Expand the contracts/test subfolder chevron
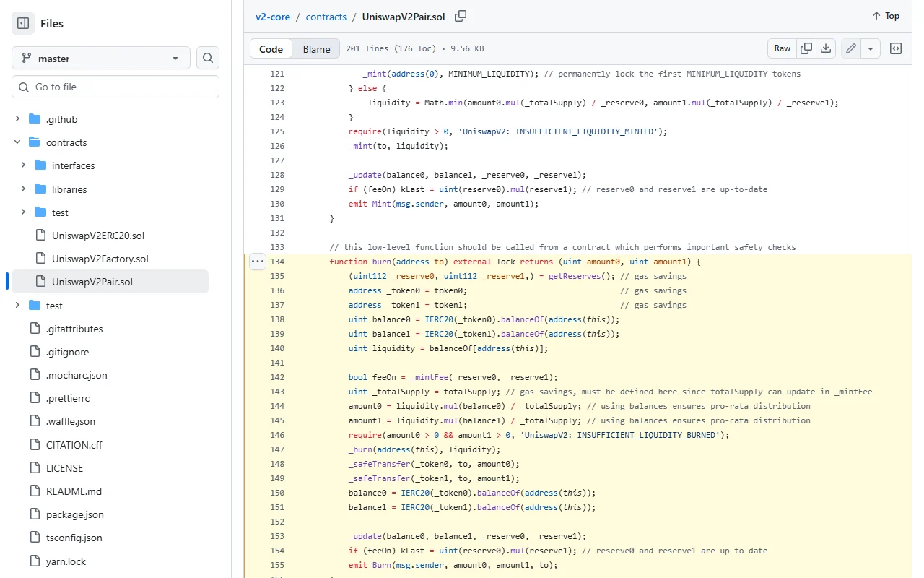 [x=23, y=212]
